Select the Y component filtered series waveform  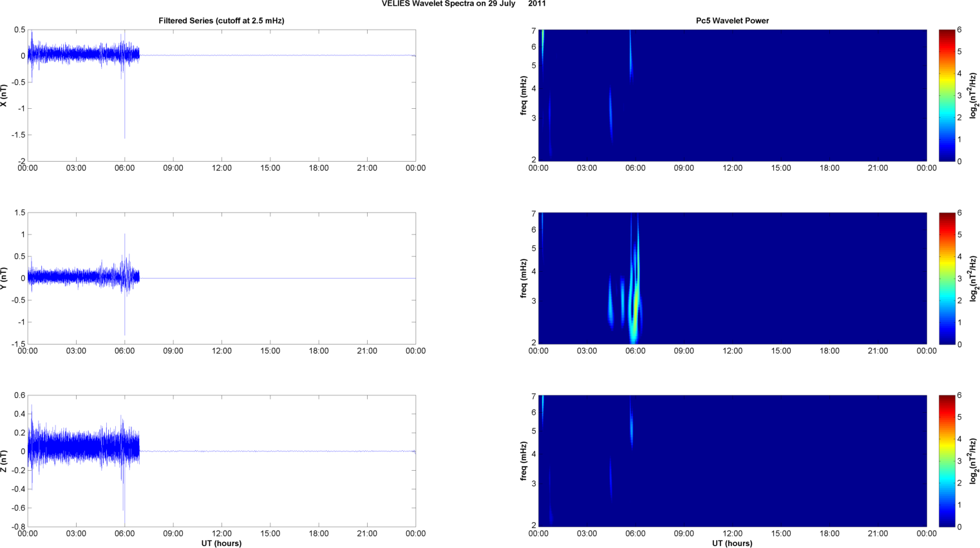[x=84, y=278]
